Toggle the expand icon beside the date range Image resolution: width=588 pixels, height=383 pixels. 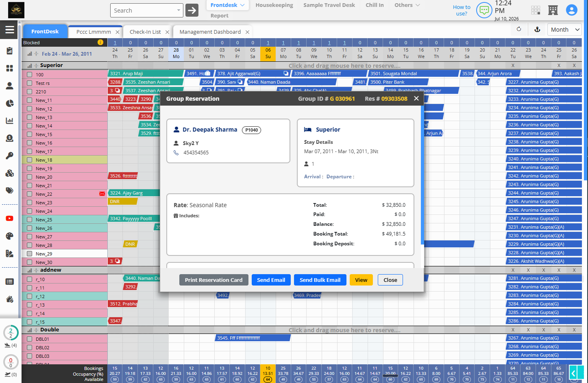coord(36,54)
